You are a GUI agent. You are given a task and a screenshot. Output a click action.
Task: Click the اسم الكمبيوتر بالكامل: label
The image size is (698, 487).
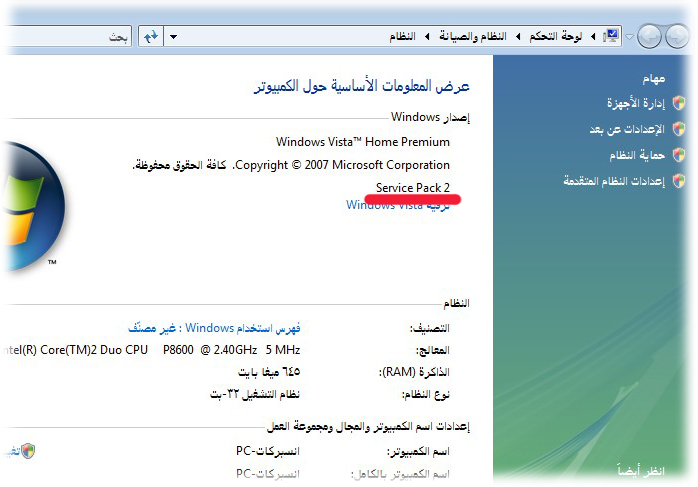point(400,474)
